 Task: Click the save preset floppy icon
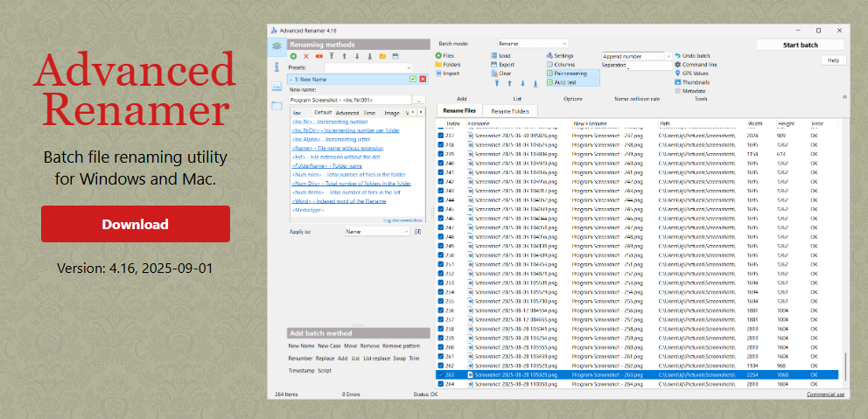point(395,56)
